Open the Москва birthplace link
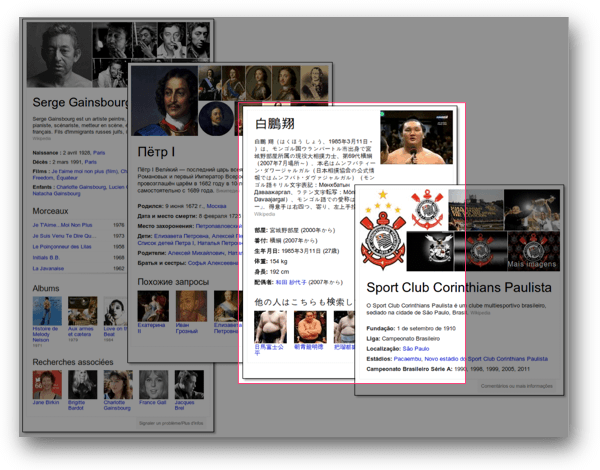The width and height of the screenshot is (600, 470). point(216,206)
